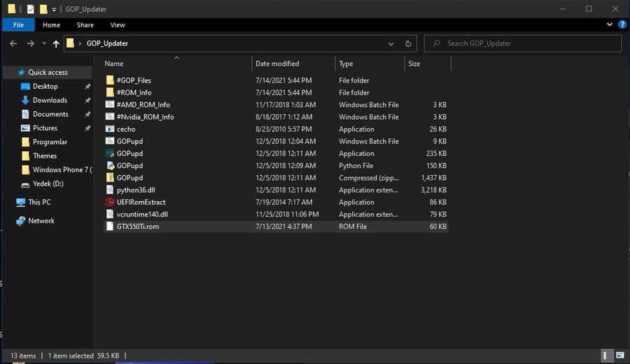The image size is (630, 364).
Task: Open Downloads in Quick access
Action: click(x=50, y=100)
